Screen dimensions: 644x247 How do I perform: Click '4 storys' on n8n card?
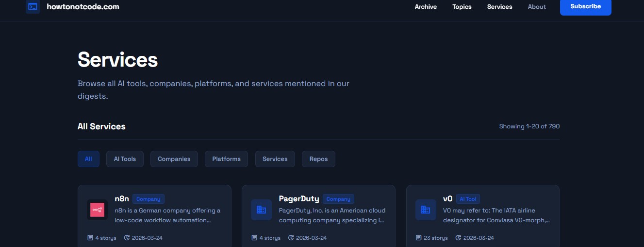coord(106,238)
